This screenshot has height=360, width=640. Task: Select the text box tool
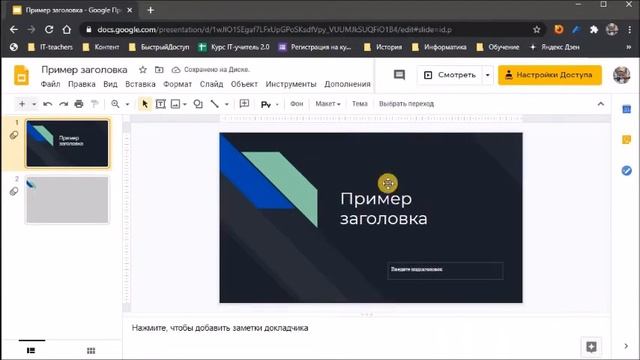tap(161, 104)
